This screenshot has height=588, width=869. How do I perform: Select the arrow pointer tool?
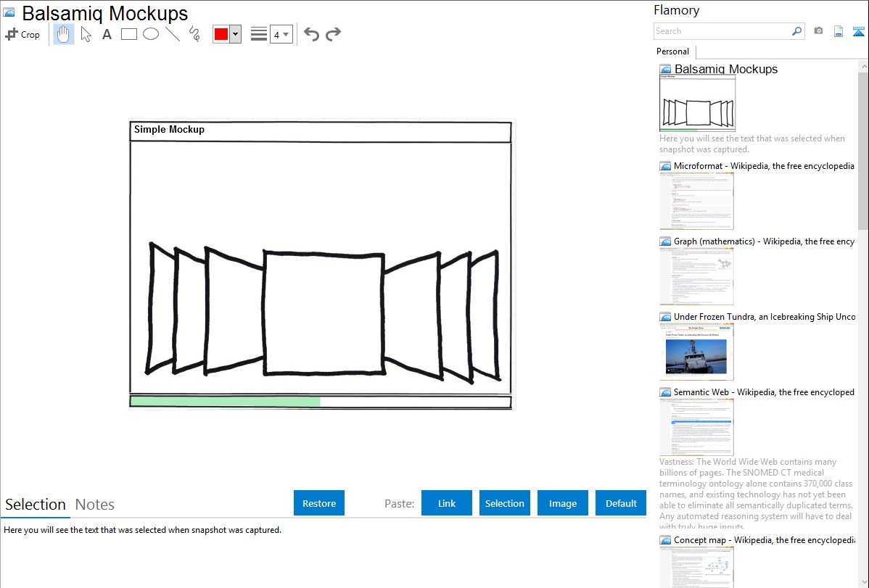(86, 34)
